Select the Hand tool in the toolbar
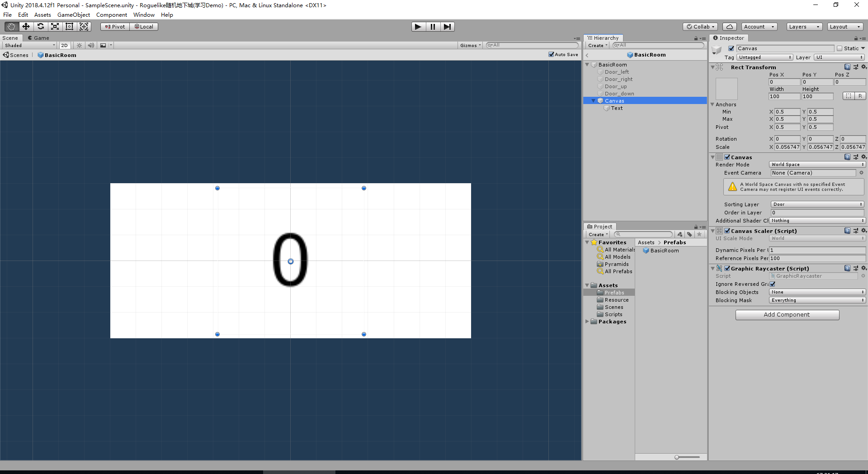 pyautogui.click(x=11, y=26)
